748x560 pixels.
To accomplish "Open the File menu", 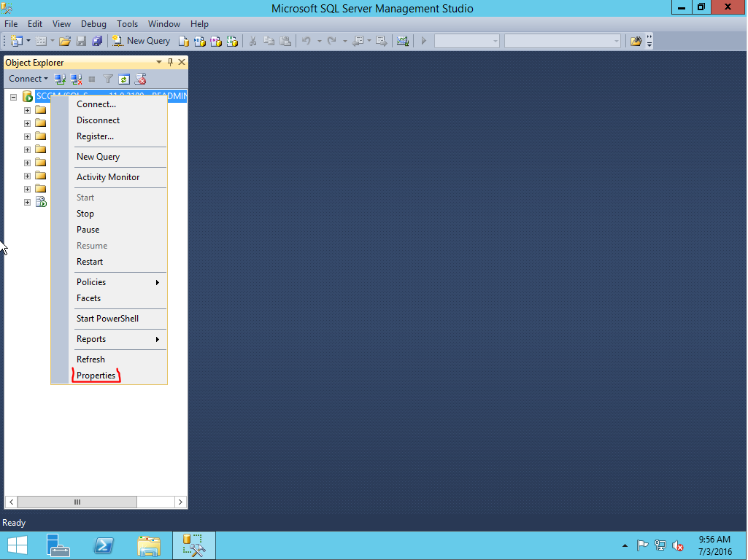I will pos(11,24).
